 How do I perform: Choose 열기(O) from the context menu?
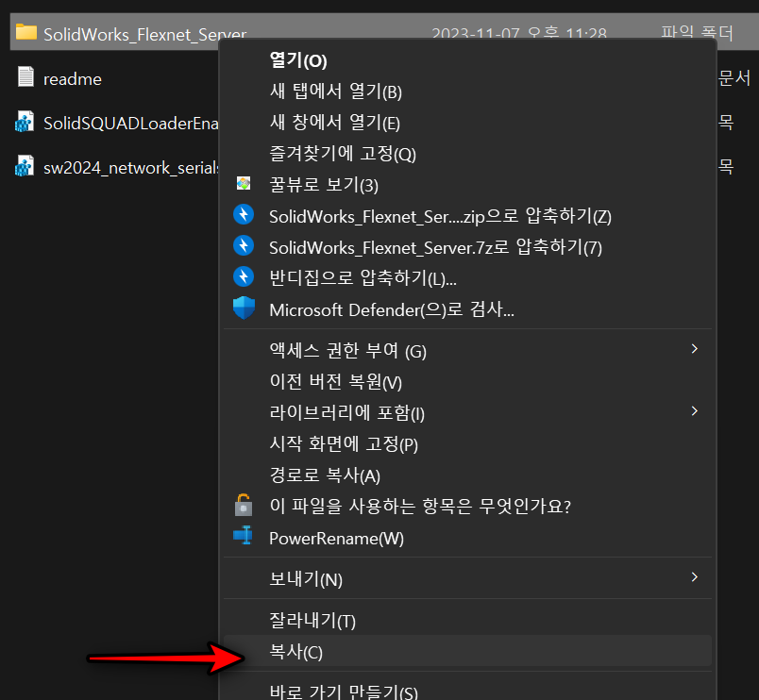click(467, 61)
